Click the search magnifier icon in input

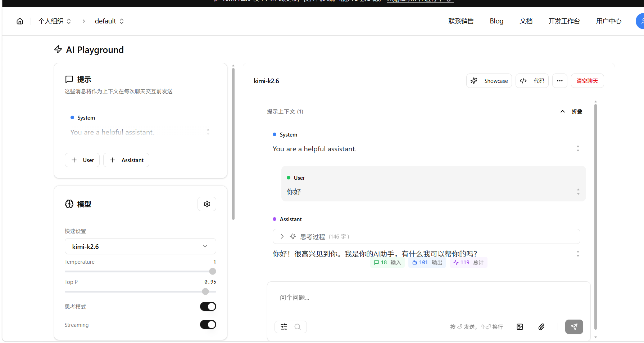point(298,327)
